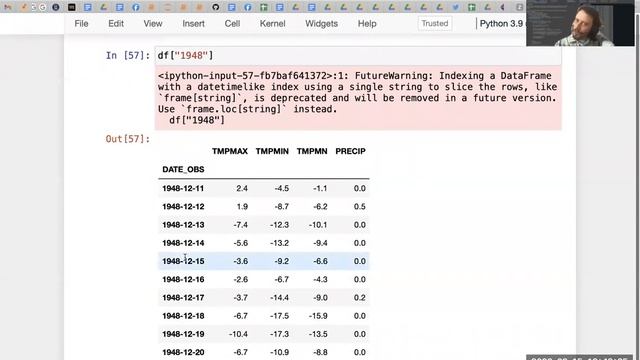Screen dimensions: 640x360
Task: Click PRECIP value 0.2 for 1948-12-17
Action: [x=360, y=298]
